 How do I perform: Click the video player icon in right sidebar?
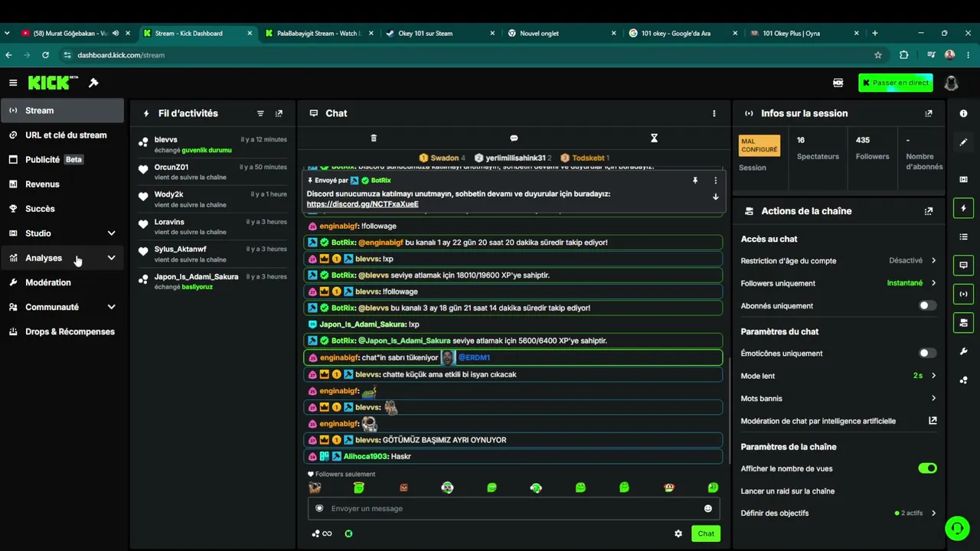963,179
